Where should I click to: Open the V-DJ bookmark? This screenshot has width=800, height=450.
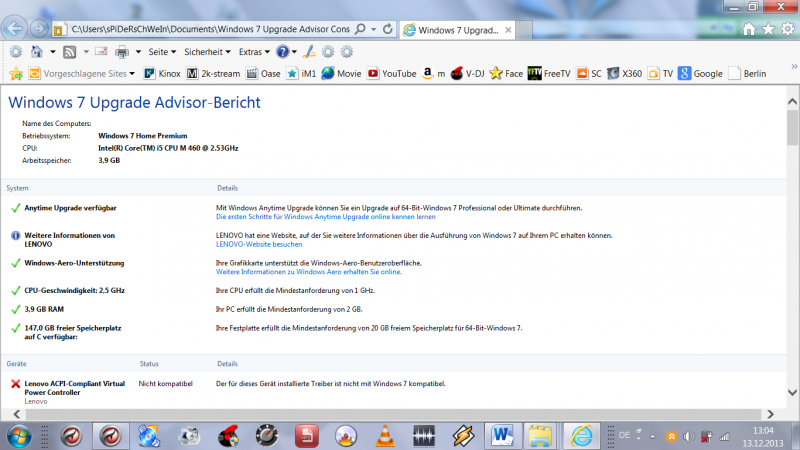[467, 73]
